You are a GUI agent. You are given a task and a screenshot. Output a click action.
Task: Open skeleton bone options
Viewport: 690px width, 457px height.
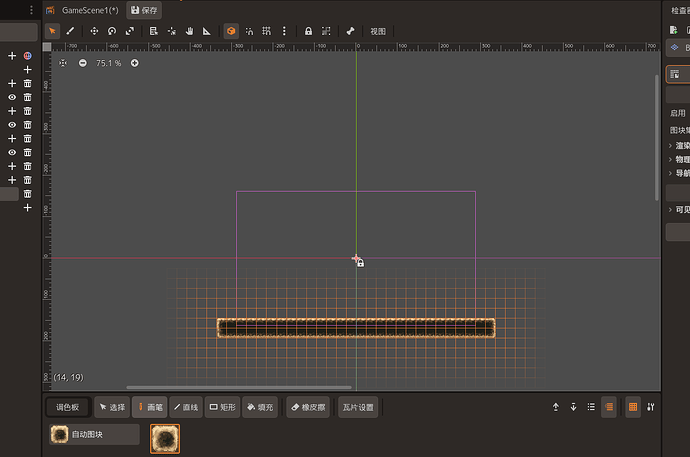coord(350,31)
